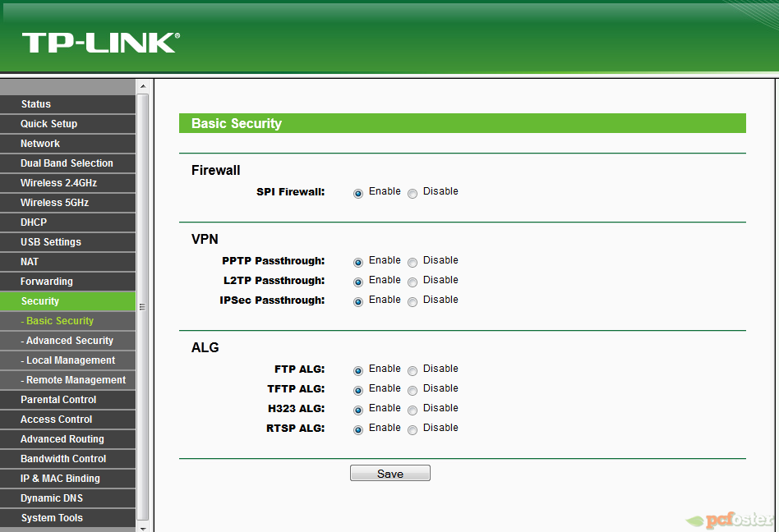Enable H323 ALG
This screenshot has height=532, width=779.
[358, 410]
